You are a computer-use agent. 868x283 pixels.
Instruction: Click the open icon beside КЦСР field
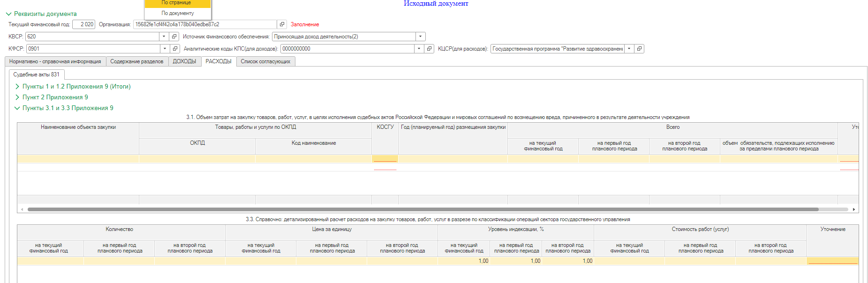click(639, 49)
